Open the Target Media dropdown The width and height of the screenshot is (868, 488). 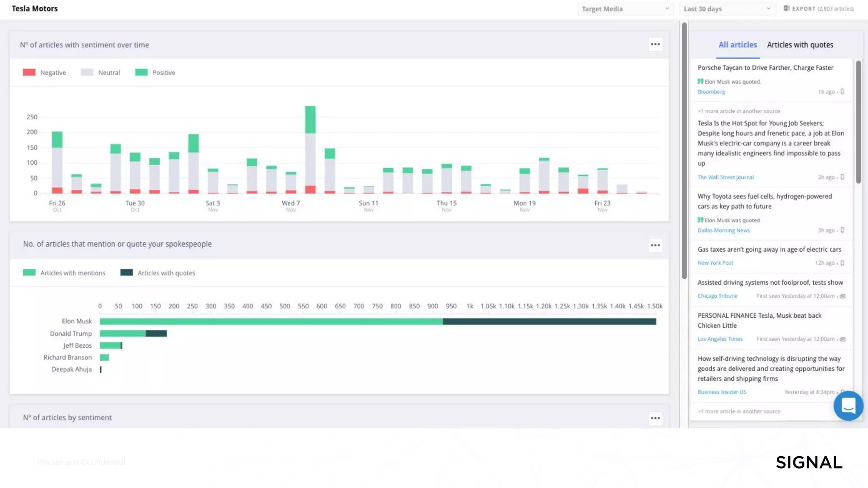(x=625, y=9)
